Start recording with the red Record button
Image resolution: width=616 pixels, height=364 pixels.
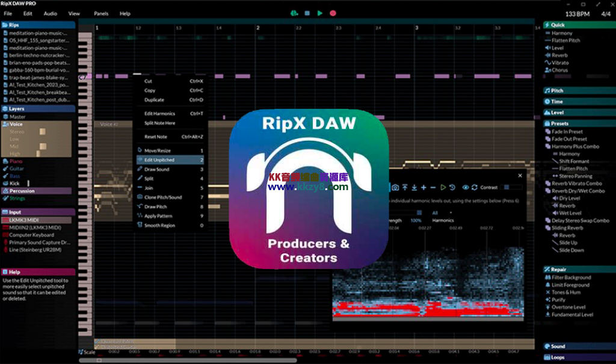pyautogui.click(x=333, y=13)
